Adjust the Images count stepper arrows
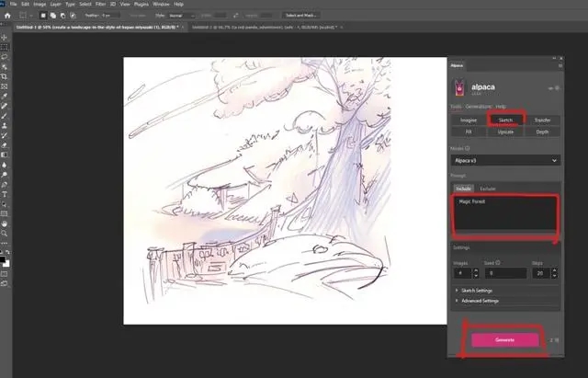 point(476,273)
